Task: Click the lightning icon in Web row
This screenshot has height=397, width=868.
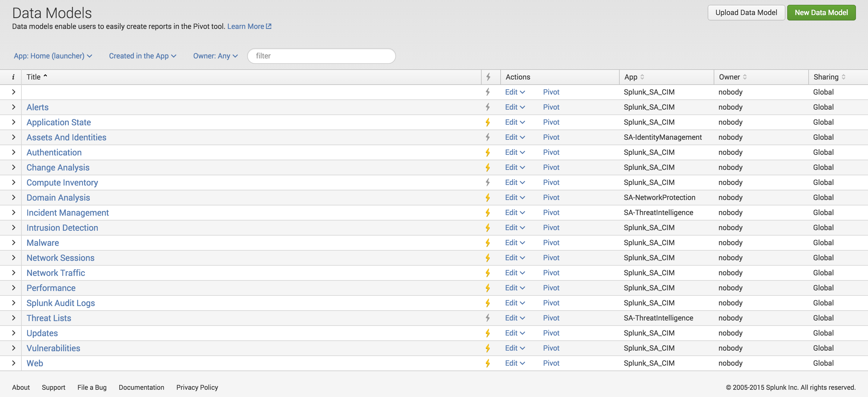Action: click(488, 363)
